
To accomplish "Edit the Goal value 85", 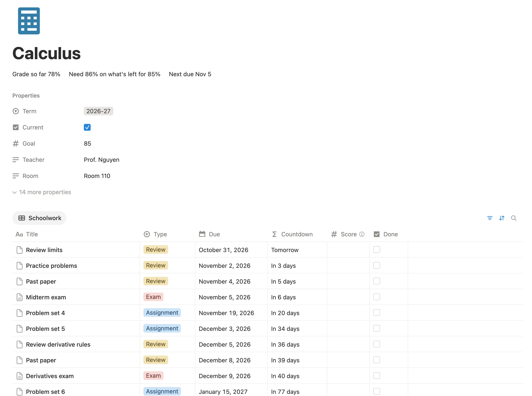I will 87,143.
